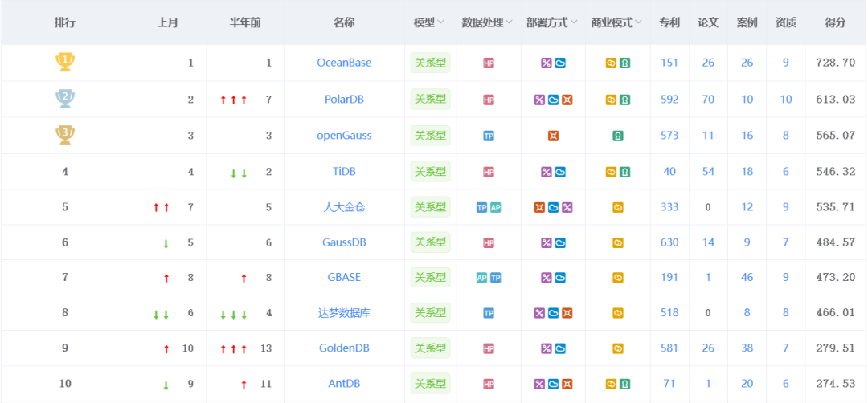Image resolution: width=868 pixels, height=403 pixels.
Task: Click the yellow business icon in PolarDB row
Action: click(611, 100)
